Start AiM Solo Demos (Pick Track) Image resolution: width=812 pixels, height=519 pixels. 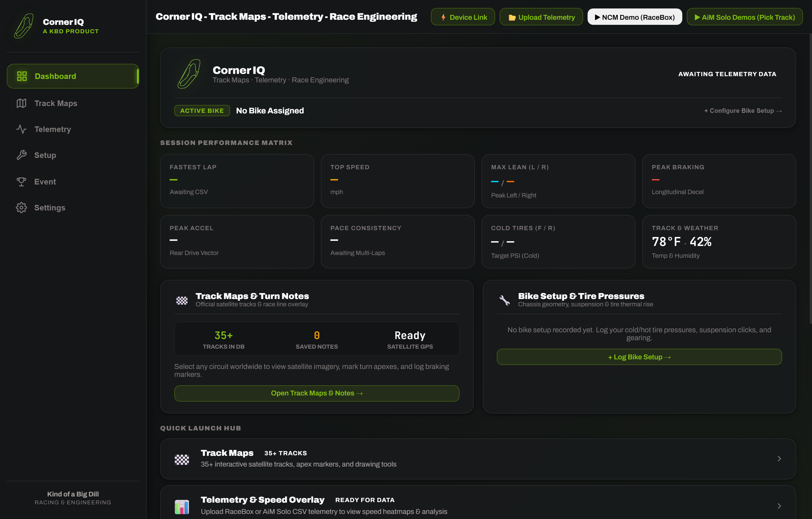[745, 17]
